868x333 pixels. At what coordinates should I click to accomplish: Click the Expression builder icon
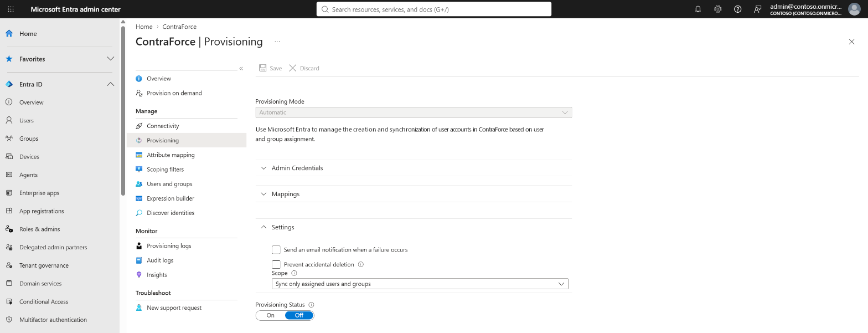(139, 198)
